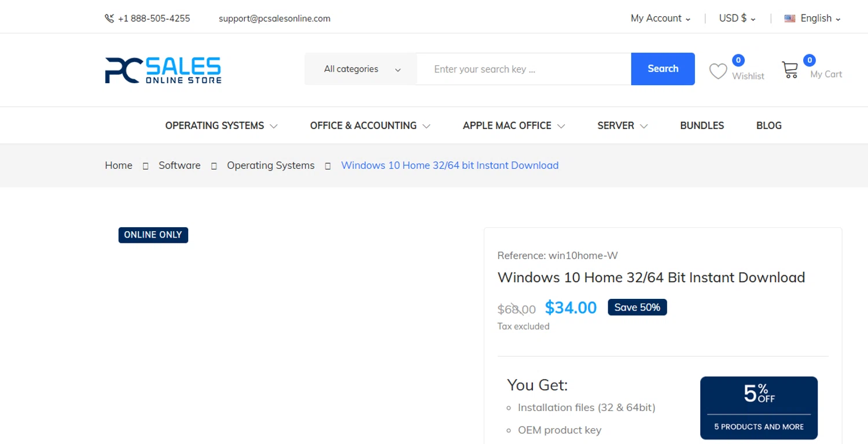Go to Home breadcrumb link
868x444 pixels.
click(x=119, y=165)
